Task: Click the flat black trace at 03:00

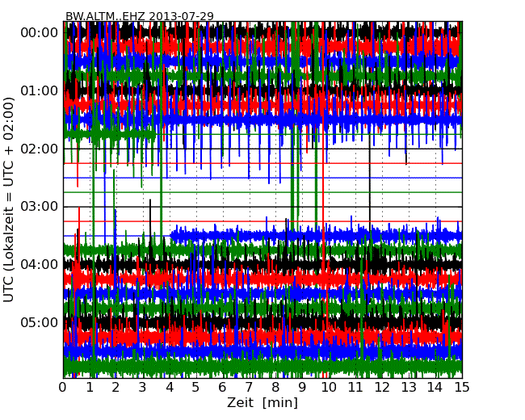Action: coord(262,207)
